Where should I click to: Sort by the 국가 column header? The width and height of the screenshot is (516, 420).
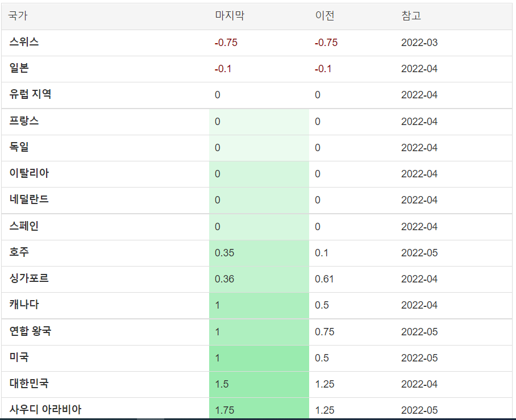click(x=18, y=15)
